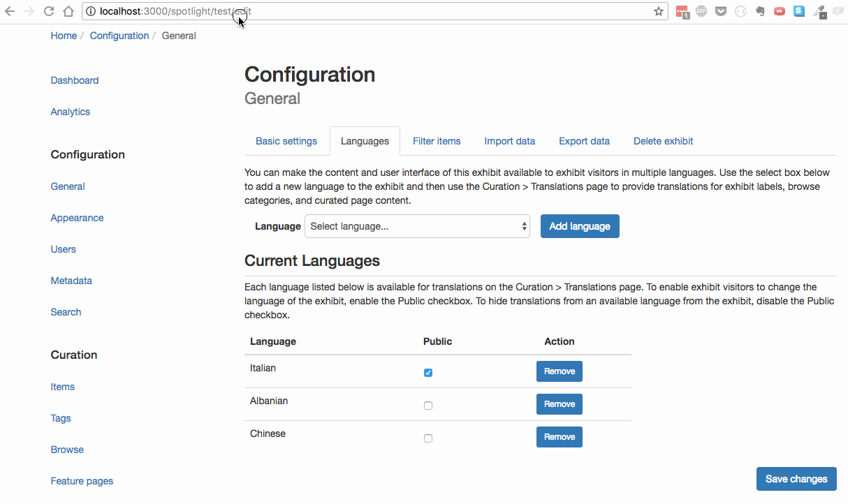The image size is (848, 504).
Task: Navigate to Feature pages in the sidebar
Action: pos(82,480)
